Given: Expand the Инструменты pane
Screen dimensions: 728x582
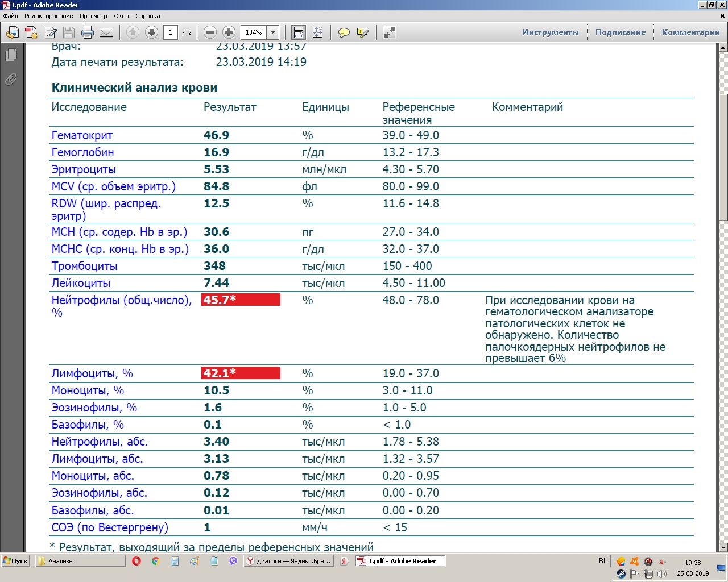Looking at the screenshot, I should click(550, 32).
